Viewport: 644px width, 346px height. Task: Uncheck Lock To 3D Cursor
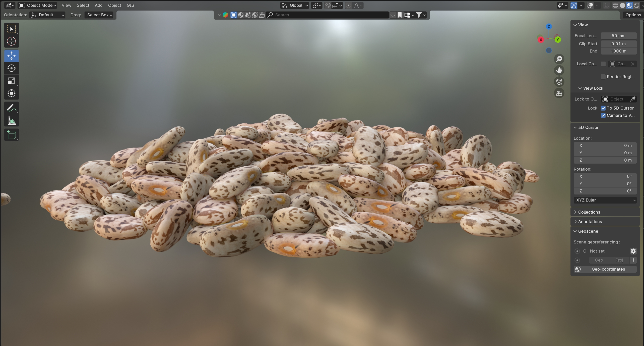pyautogui.click(x=603, y=108)
